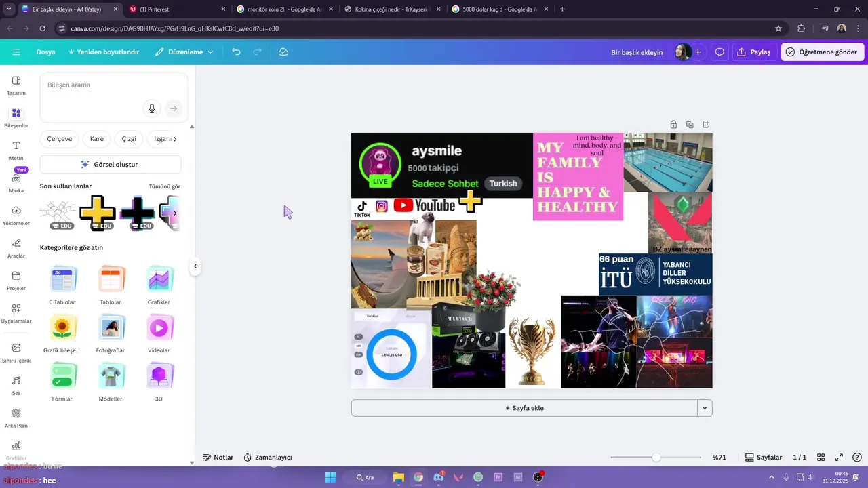Click the lock page icon
The height and width of the screenshot is (488, 868).
(673, 125)
